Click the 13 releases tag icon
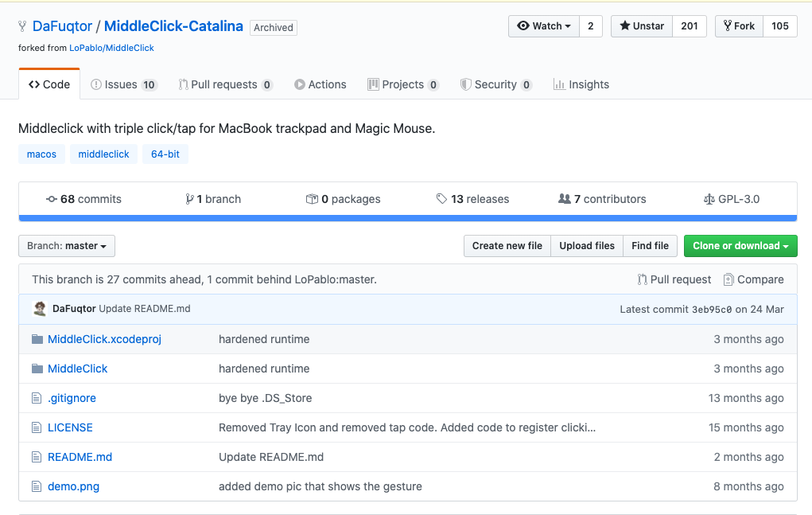Screen dimensions: 812x515 (x=441, y=199)
